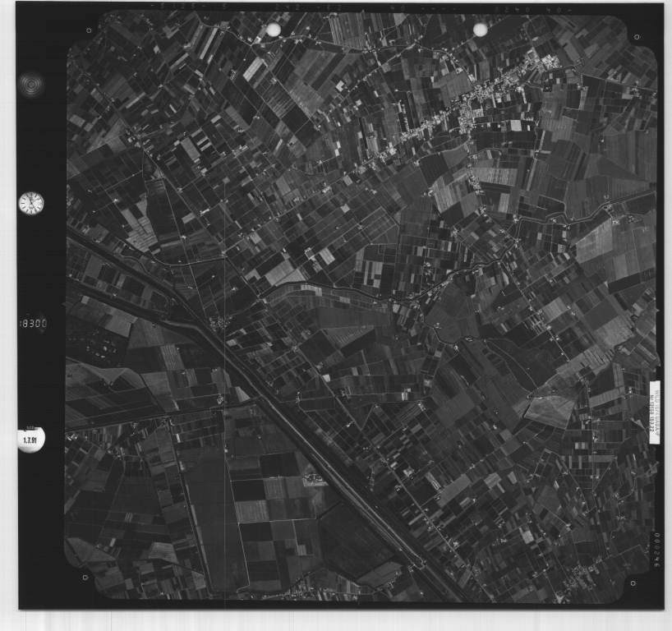Click the left white punch hole at top
Screen dimensions: 672x631
pos(274,30)
